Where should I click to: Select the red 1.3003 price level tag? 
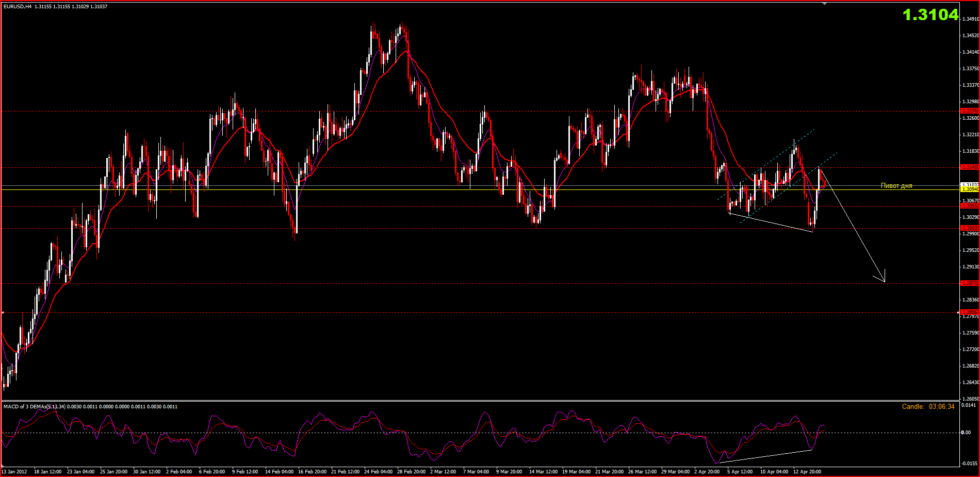point(970,228)
